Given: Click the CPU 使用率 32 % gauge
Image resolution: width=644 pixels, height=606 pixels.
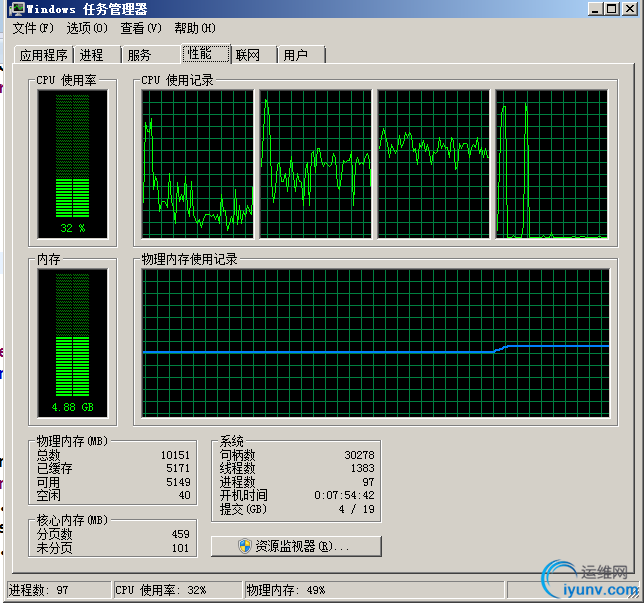Looking at the screenshot, I should (73, 164).
